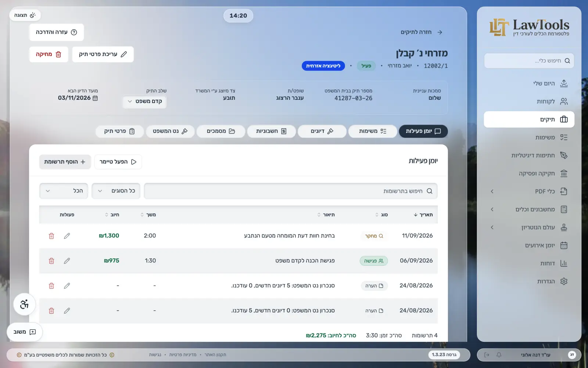Switch to the משימות tab
Screen dimensions: 588x368
tap(373, 131)
